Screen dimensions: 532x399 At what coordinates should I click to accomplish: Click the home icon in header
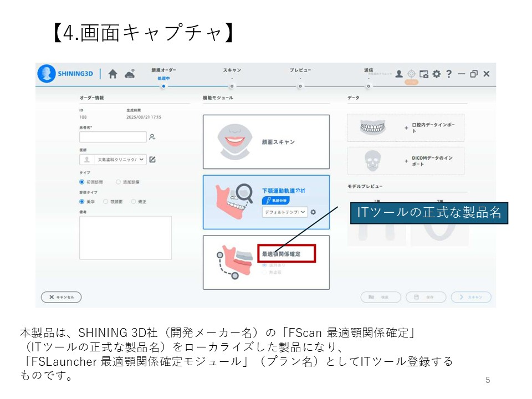[112, 74]
